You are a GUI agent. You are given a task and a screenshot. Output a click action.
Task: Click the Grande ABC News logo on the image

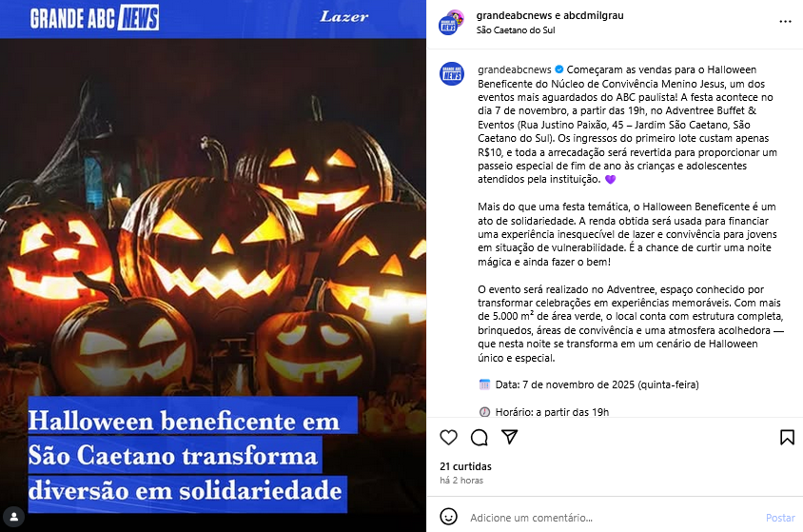(x=95, y=18)
